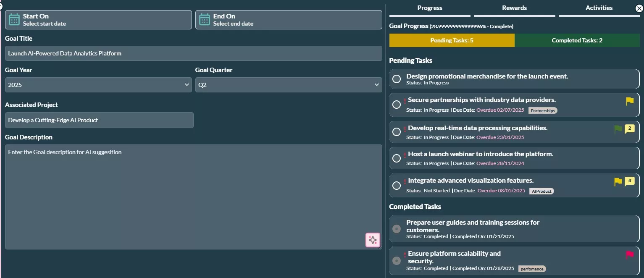This screenshot has width=644, height=278.
Task: Open 'Prepare user guides and training sessions' task
Action: click(473, 226)
